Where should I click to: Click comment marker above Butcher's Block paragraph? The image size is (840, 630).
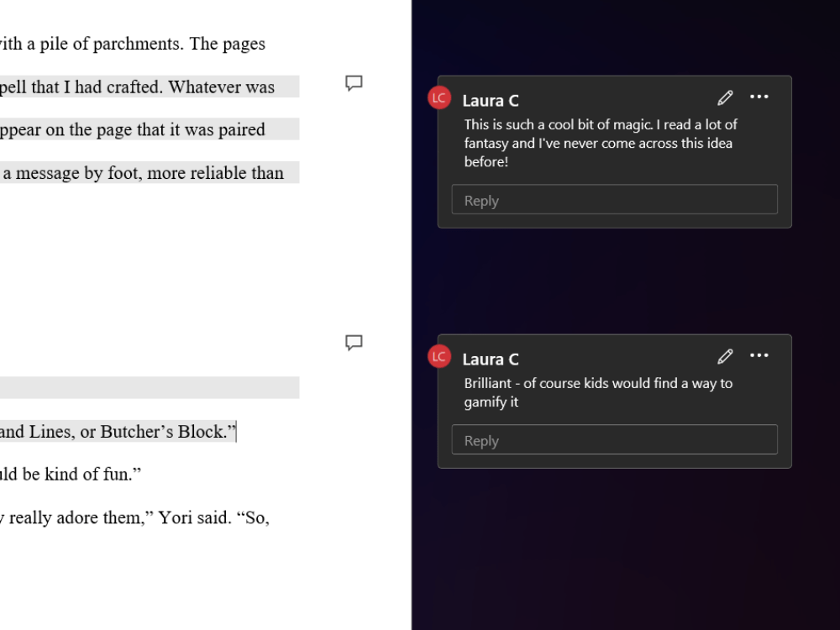(x=354, y=343)
